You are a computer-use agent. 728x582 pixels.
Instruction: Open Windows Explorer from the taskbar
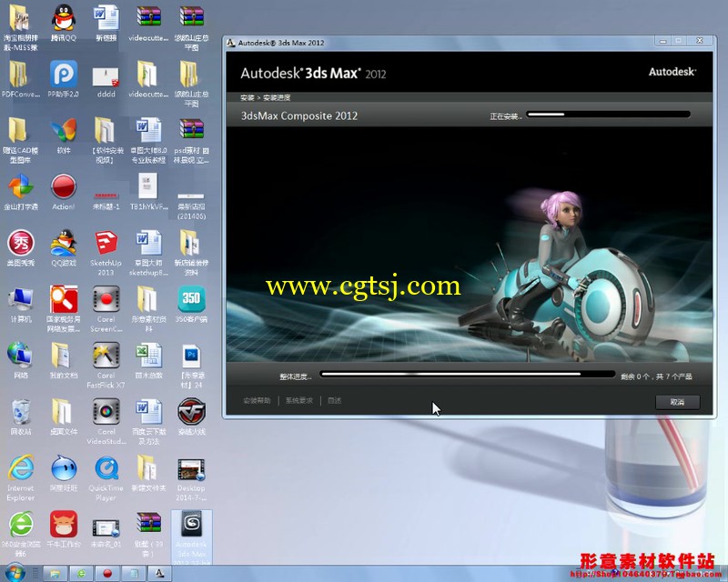click(55, 574)
